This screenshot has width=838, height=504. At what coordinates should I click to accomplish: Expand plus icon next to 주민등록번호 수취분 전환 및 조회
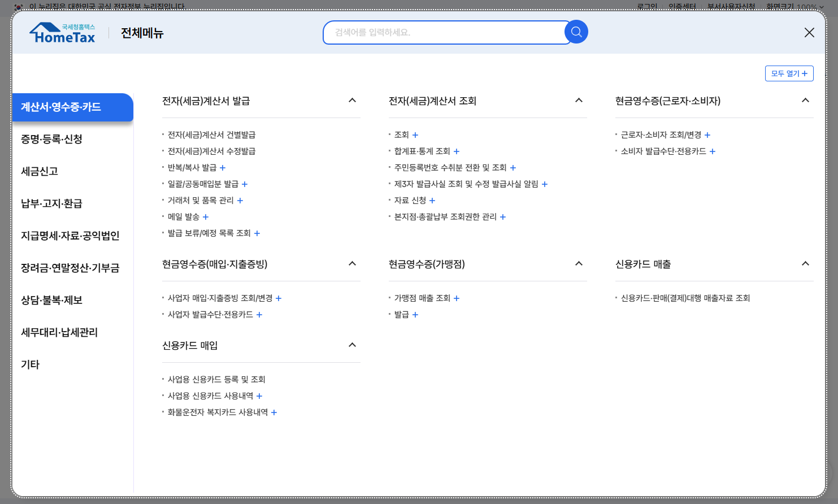click(x=513, y=168)
